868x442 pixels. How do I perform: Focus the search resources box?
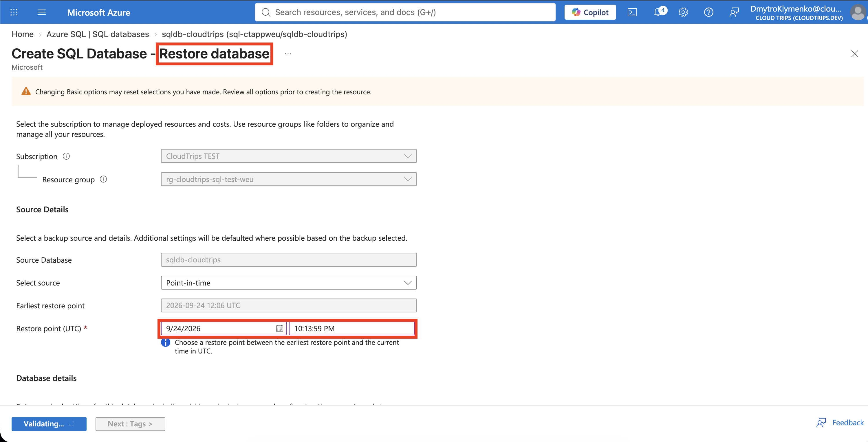tap(405, 12)
